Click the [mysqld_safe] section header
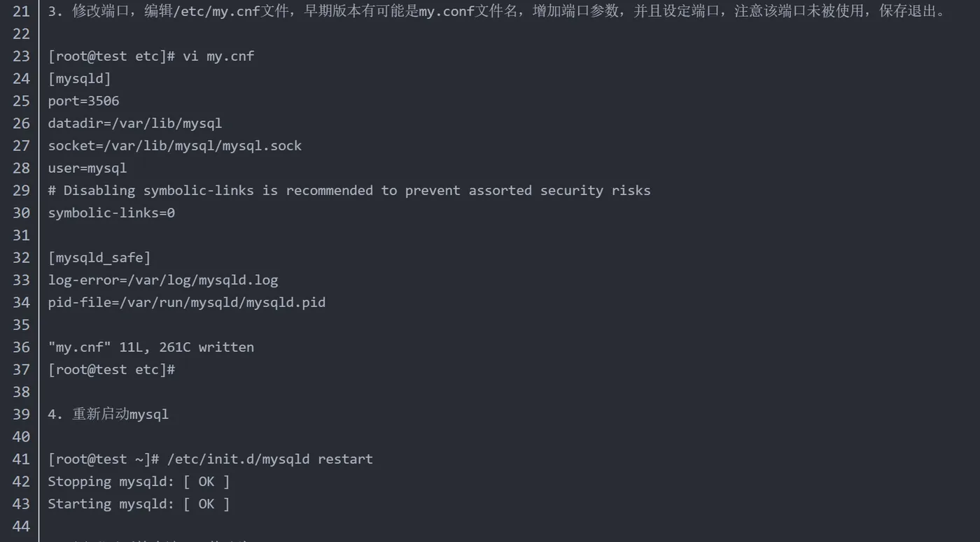 click(x=99, y=257)
